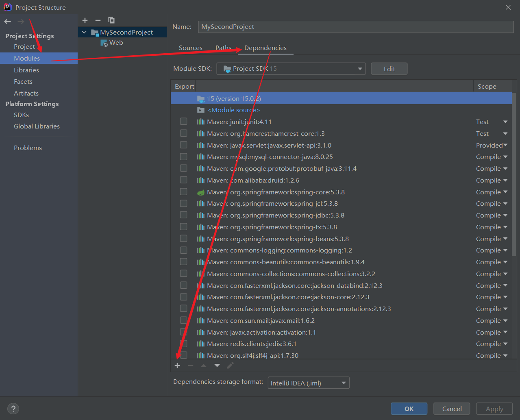Click the druid library icon
Screen dimensions: 520x420
coord(201,181)
